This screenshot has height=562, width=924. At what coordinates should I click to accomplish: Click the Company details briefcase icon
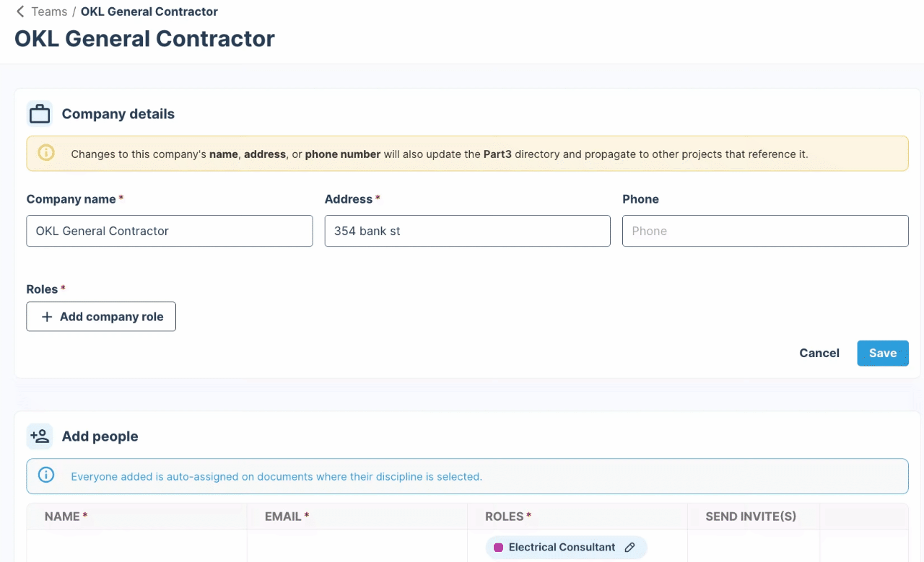pyautogui.click(x=40, y=114)
